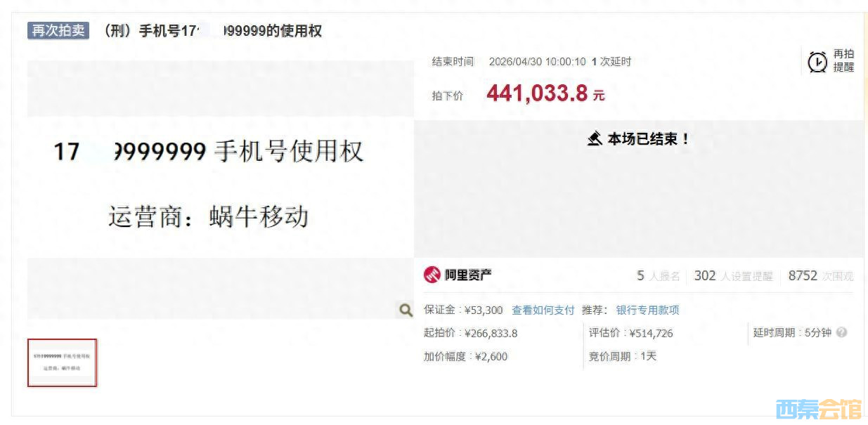The height and width of the screenshot is (425, 868).
Task: Click the alarm clock reminder icon
Action: pos(817,62)
